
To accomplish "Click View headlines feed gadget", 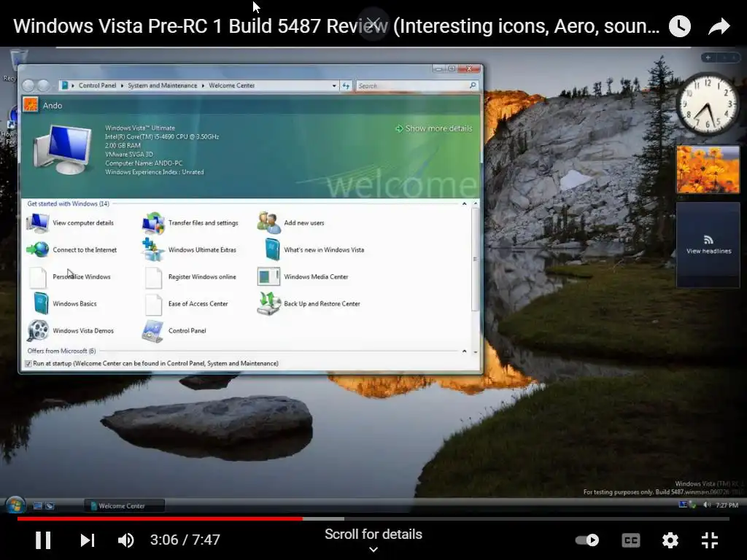I will (708, 245).
